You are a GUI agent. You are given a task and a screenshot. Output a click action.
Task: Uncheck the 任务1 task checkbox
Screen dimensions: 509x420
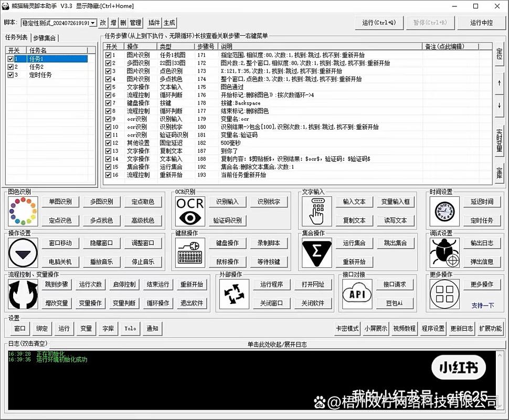coord(10,59)
